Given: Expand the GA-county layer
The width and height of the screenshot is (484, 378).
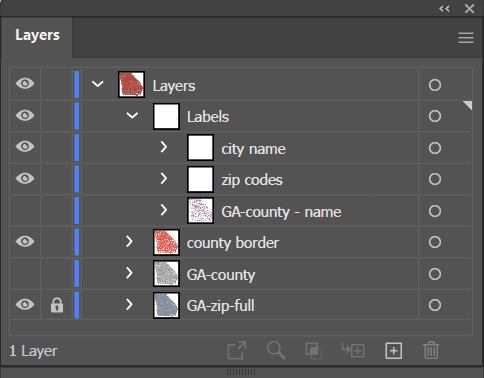Looking at the screenshot, I should [129, 273].
